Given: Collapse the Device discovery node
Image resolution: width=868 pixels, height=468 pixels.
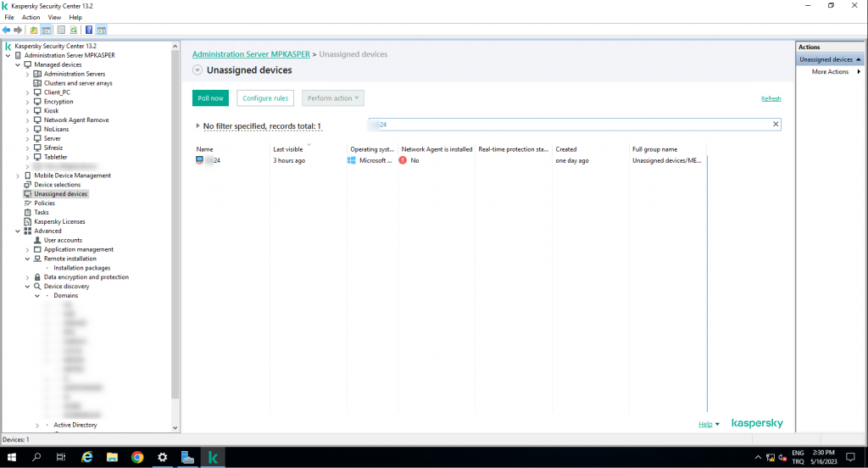Looking at the screenshot, I should coord(28,287).
